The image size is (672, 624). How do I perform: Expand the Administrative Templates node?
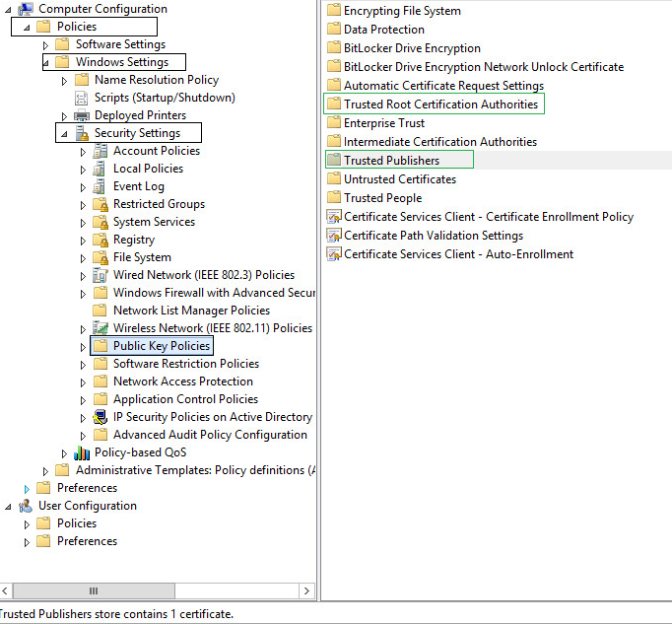(45, 470)
